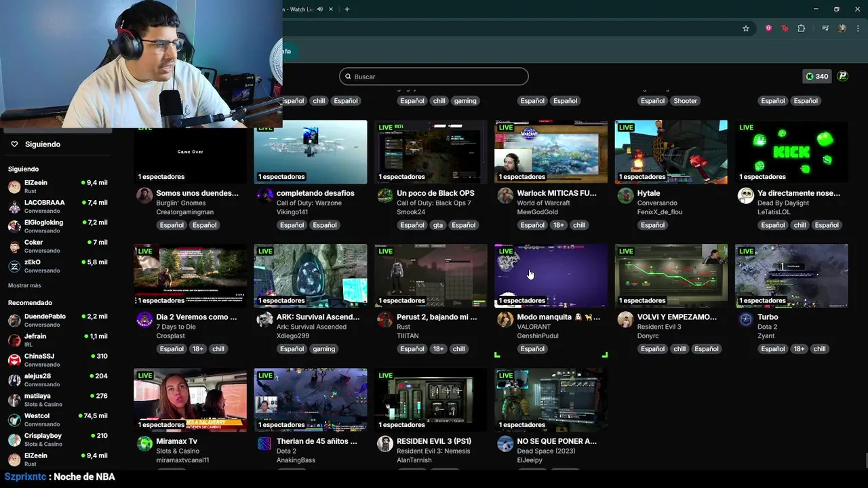This screenshot has height=488, width=868.
Task: Open the 7 Days to Die category link
Action: 176,327
